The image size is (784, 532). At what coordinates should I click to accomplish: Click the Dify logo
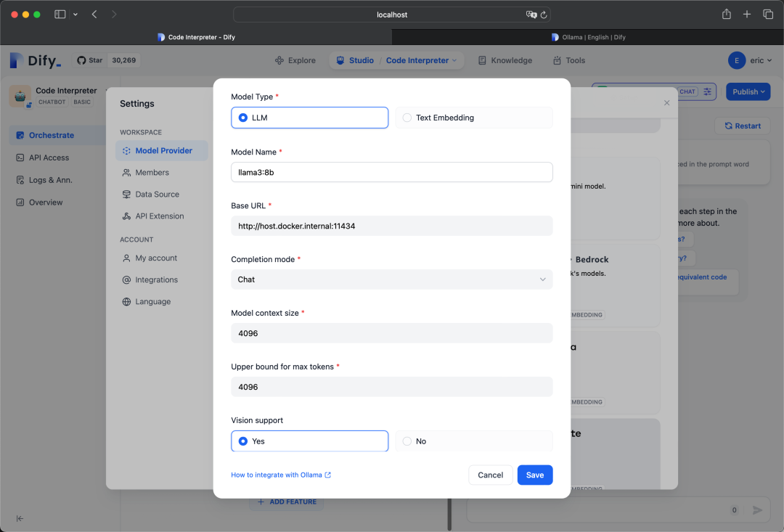(x=35, y=60)
